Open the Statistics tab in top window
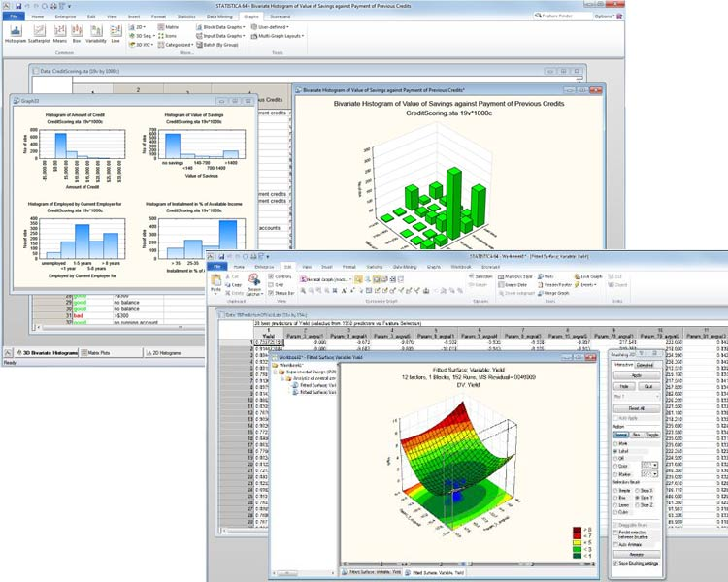Screen dimensions: 728x582 pyautogui.click(x=186, y=16)
